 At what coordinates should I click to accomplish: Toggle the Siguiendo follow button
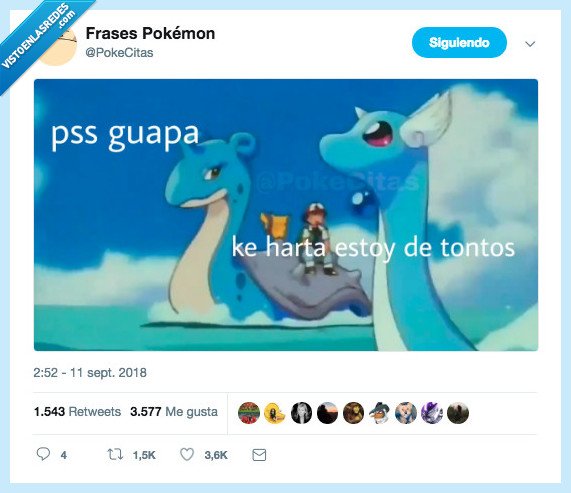point(459,43)
